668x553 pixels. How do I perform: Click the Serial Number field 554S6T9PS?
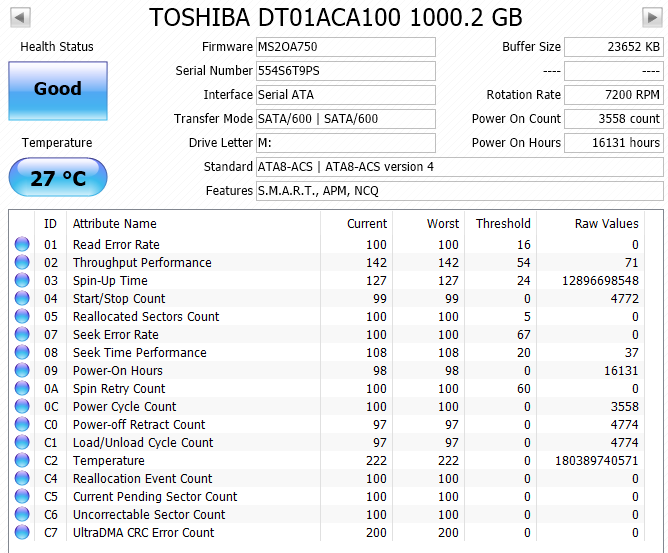(x=346, y=71)
